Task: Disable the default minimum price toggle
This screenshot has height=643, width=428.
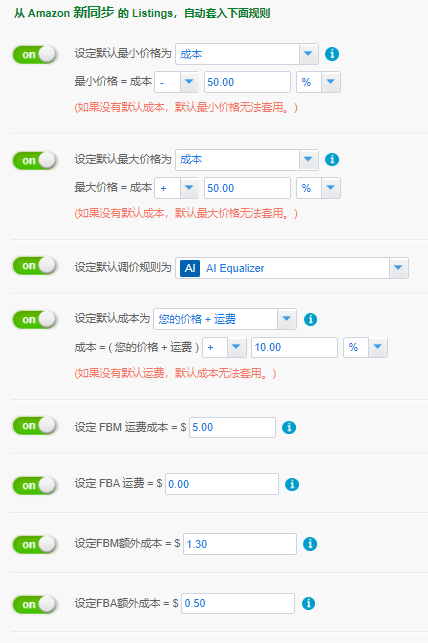Action: tap(34, 54)
